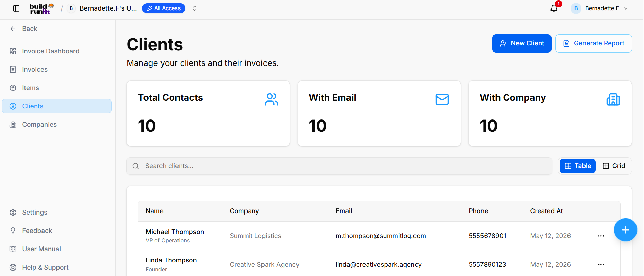Click the Total Contacts people icon
The image size is (644, 276).
(272, 99)
